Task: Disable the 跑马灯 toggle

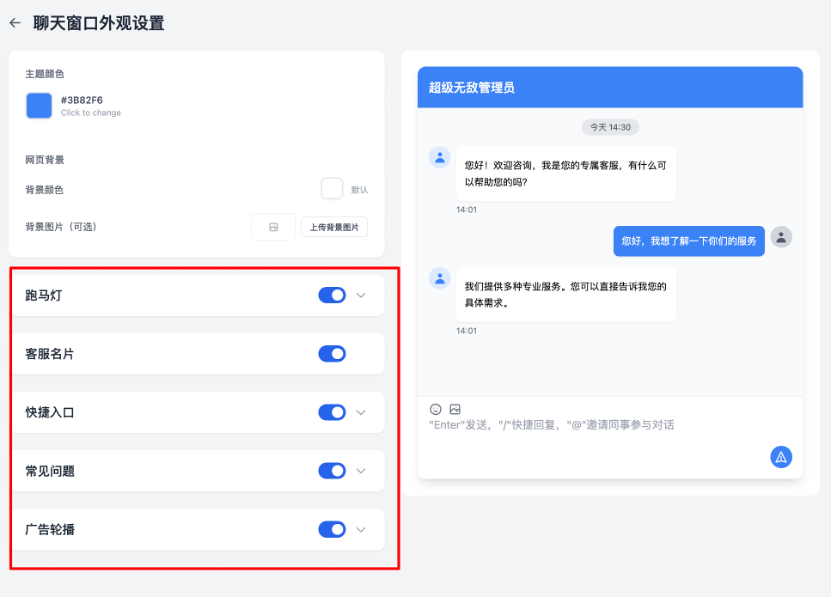Action: 331,295
